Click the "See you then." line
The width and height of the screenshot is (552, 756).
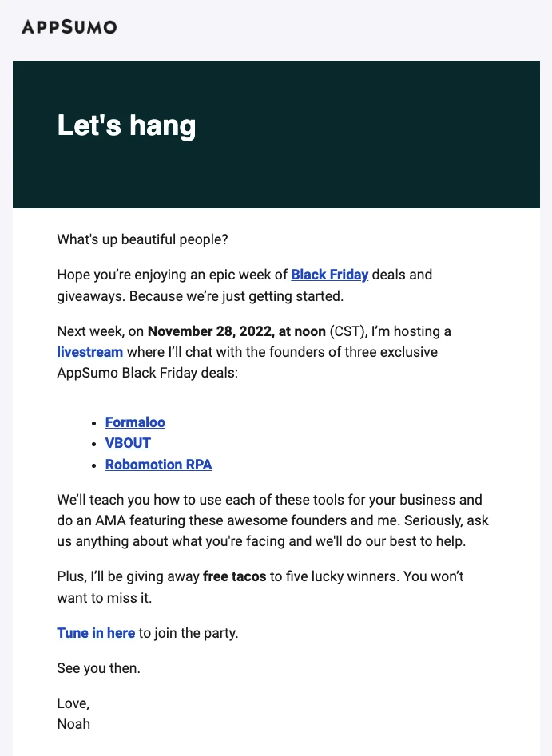[x=98, y=668]
